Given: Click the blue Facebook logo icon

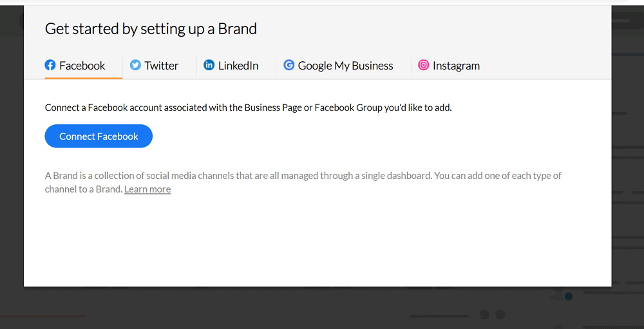Looking at the screenshot, I should (50, 65).
